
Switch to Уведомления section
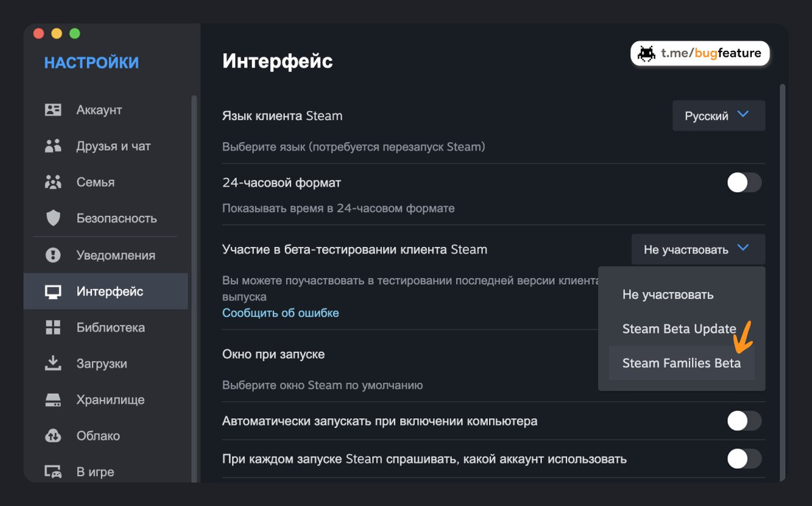(x=106, y=255)
